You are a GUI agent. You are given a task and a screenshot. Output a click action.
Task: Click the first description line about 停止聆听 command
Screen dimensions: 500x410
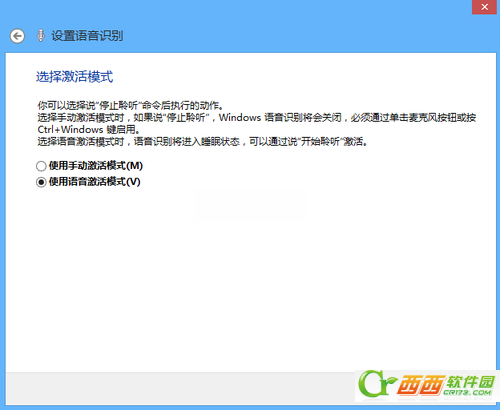pyautogui.click(x=130, y=106)
